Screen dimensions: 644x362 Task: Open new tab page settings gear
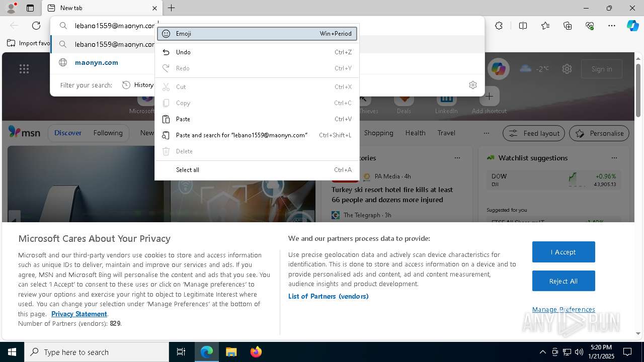567,69
